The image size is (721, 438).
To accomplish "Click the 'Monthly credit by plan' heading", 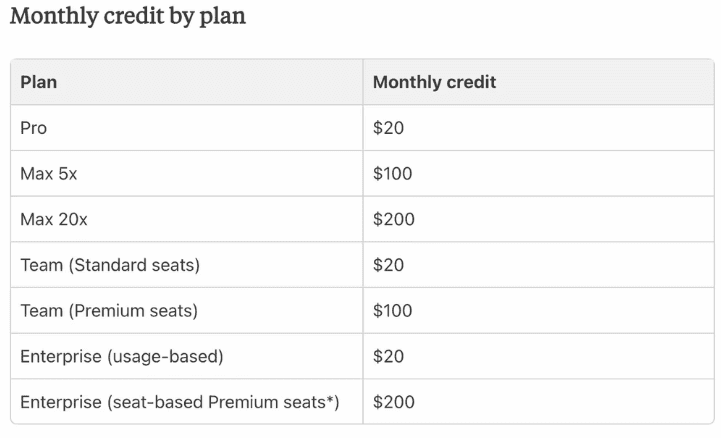I will (x=128, y=17).
